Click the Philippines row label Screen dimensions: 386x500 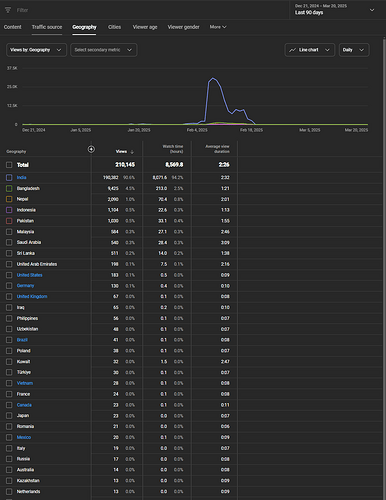(x=27, y=318)
